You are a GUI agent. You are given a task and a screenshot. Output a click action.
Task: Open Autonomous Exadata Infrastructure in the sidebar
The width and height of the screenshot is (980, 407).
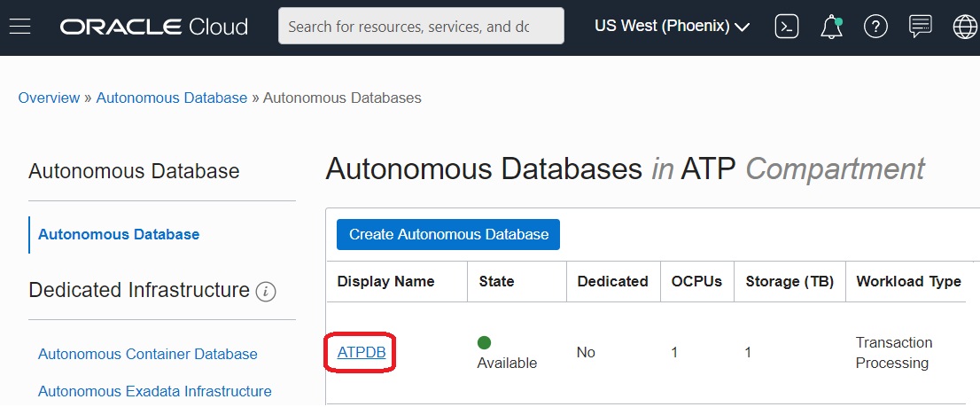click(155, 391)
